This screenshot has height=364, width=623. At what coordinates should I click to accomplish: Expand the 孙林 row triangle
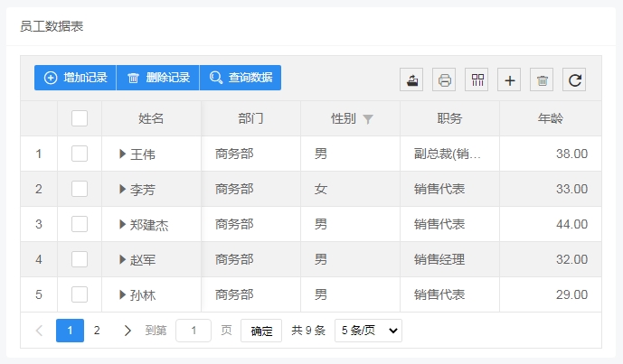point(122,295)
